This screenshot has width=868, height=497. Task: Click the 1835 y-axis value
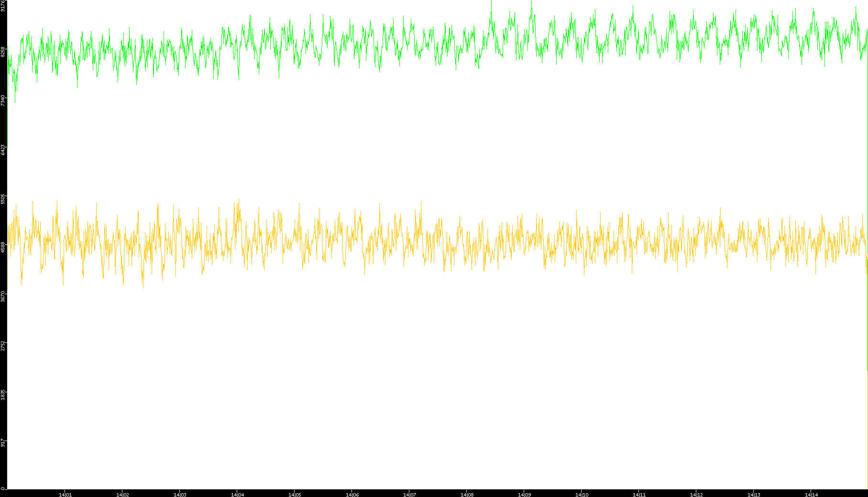tap(3, 394)
